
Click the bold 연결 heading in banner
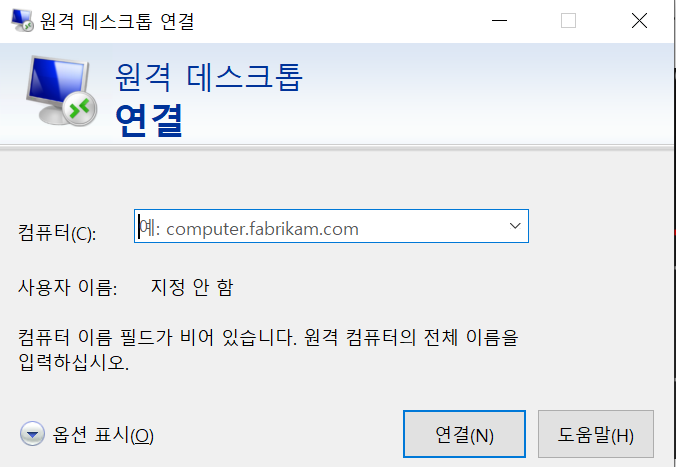tap(149, 120)
